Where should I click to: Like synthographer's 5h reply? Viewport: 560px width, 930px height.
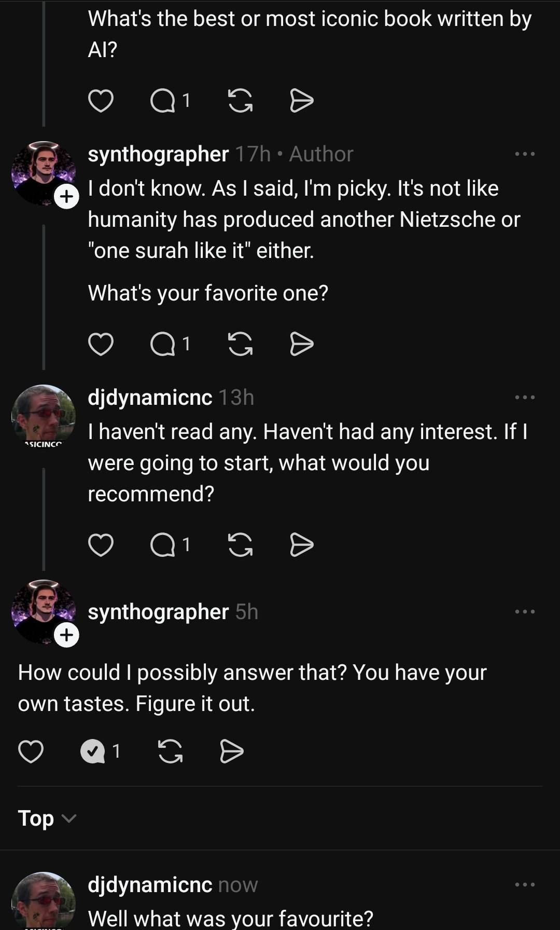(31, 751)
